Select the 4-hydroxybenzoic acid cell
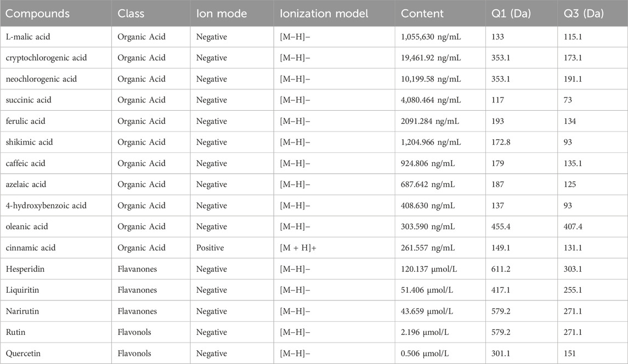Screen dimensions: 628x364 pyautogui.click(x=46, y=206)
